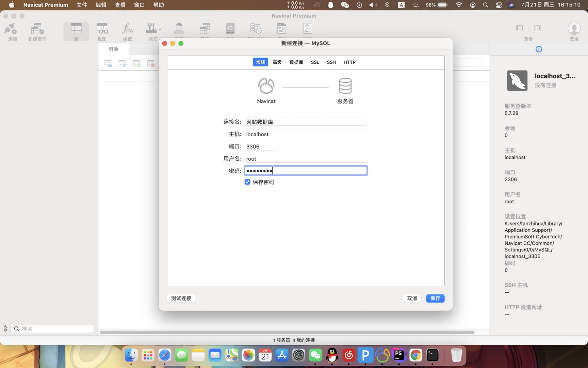This screenshot has height=368, width=588.
Task: Open the SSH tab
Action: click(331, 62)
